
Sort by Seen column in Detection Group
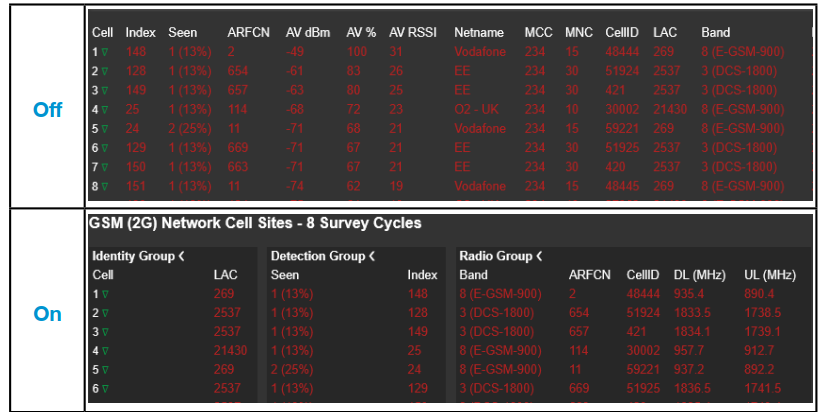[285, 275]
